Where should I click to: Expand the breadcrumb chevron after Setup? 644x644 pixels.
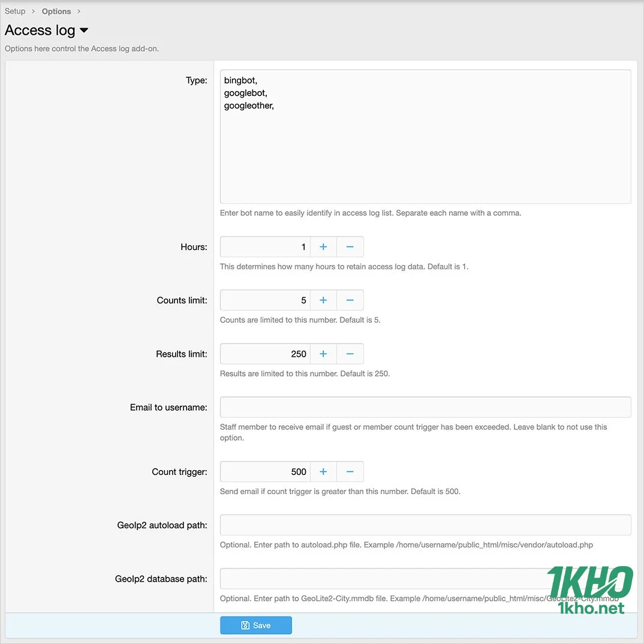click(x=33, y=11)
